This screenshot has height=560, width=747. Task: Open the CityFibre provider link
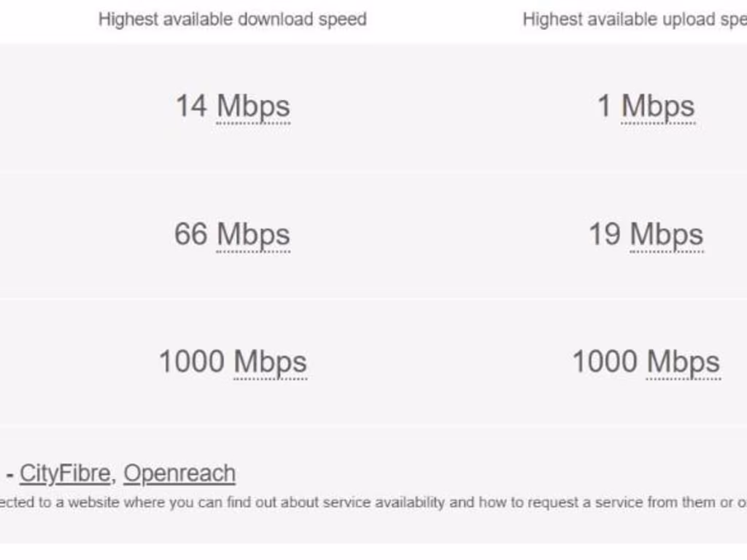[65, 474]
